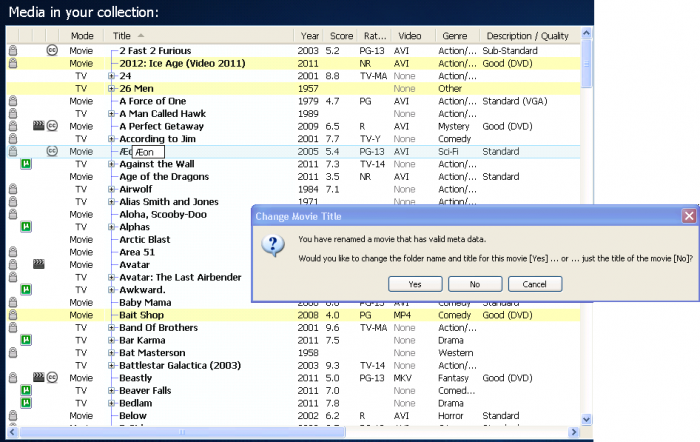Click the lock icon beside A Force of One
Viewport: 700px width, 442px height.
[x=13, y=101]
